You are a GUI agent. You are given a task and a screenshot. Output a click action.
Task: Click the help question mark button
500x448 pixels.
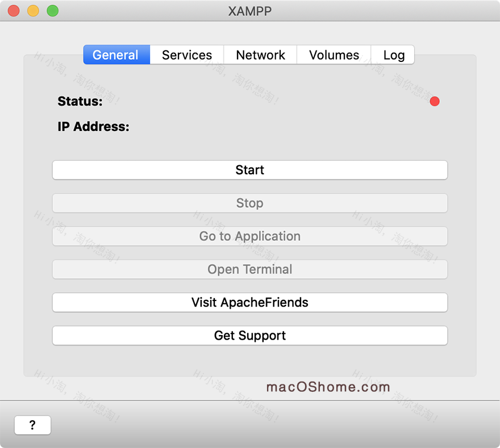coord(32,425)
